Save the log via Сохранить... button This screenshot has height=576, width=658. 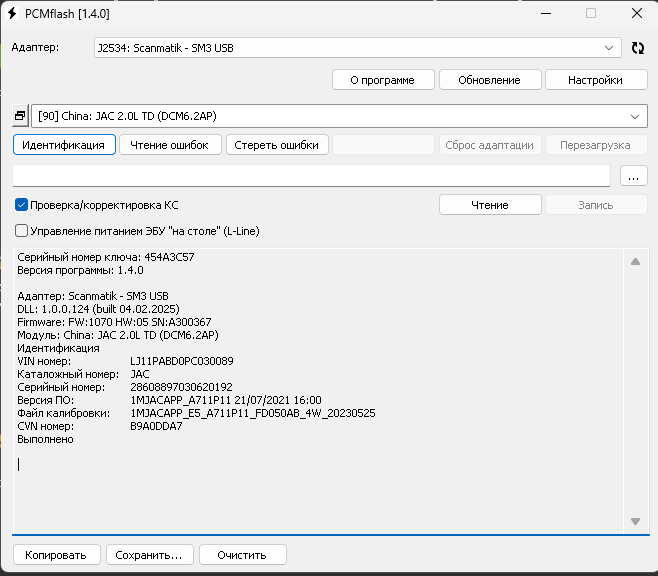(x=148, y=555)
